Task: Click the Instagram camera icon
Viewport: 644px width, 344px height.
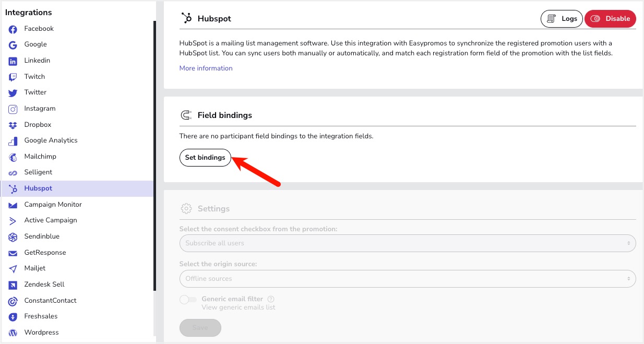Action: (13, 109)
